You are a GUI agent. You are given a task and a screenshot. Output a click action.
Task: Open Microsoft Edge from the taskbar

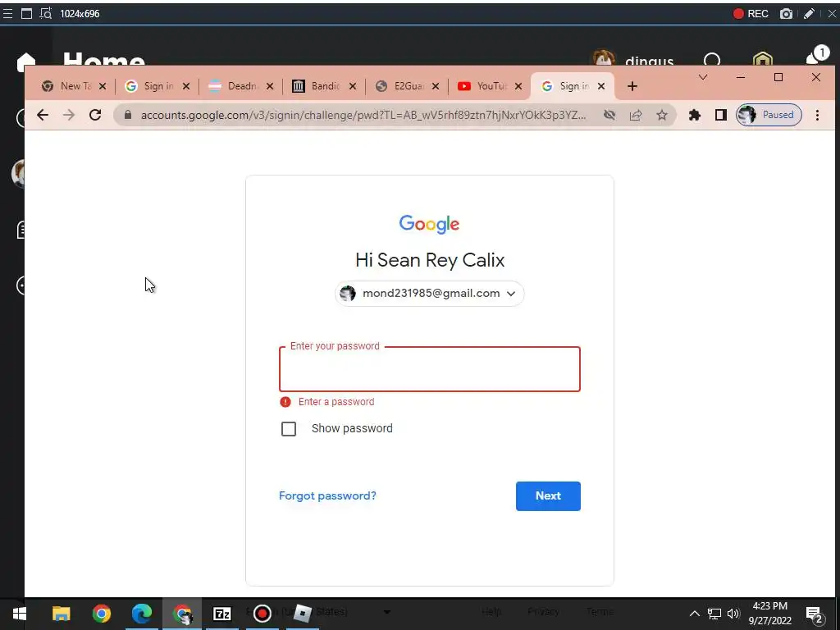[x=141, y=614]
